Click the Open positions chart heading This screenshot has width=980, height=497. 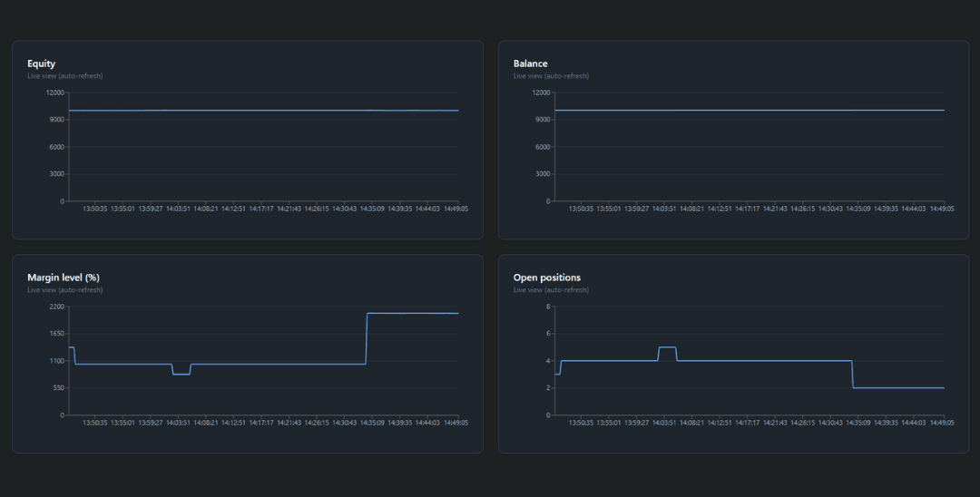click(x=546, y=278)
